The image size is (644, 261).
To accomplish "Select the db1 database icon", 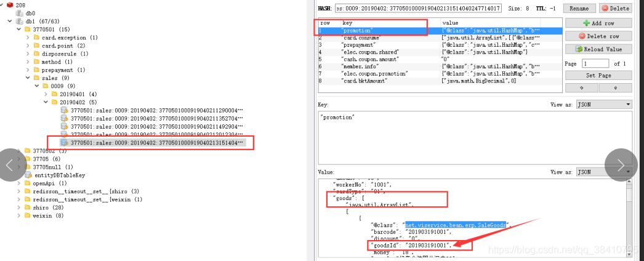I will pyautogui.click(x=19, y=22).
